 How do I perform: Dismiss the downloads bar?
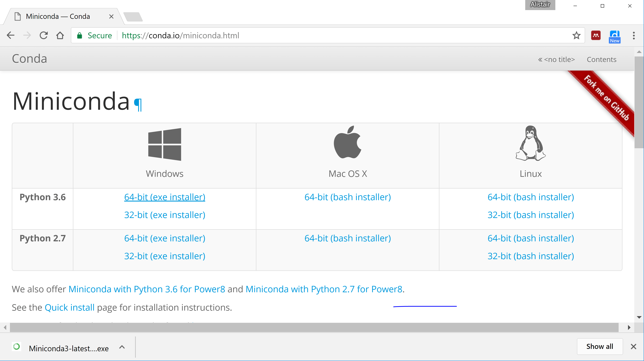point(633,347)
